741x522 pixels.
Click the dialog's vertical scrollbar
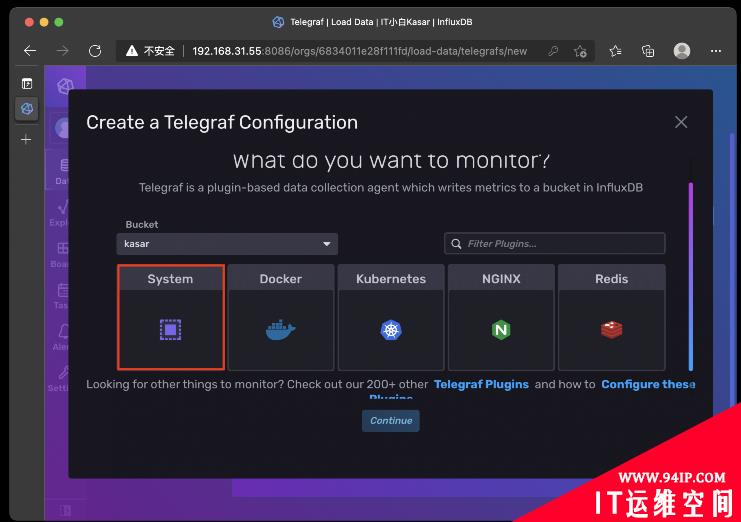point(690,276)
